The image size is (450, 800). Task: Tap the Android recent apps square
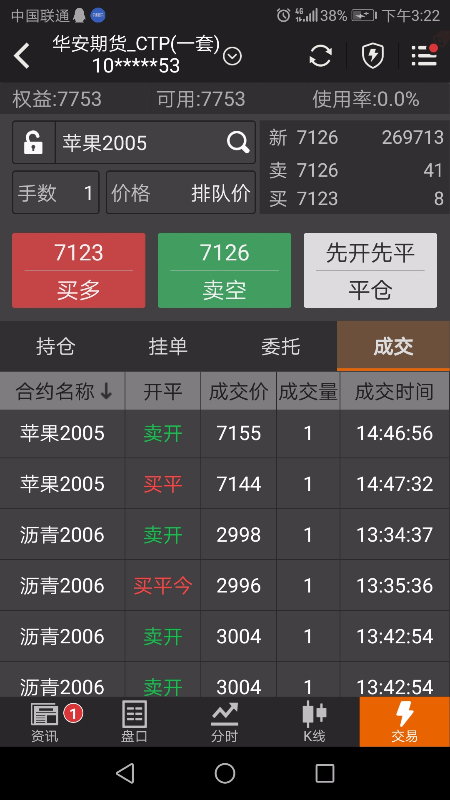pyautogui.click(x=324, y=773)
